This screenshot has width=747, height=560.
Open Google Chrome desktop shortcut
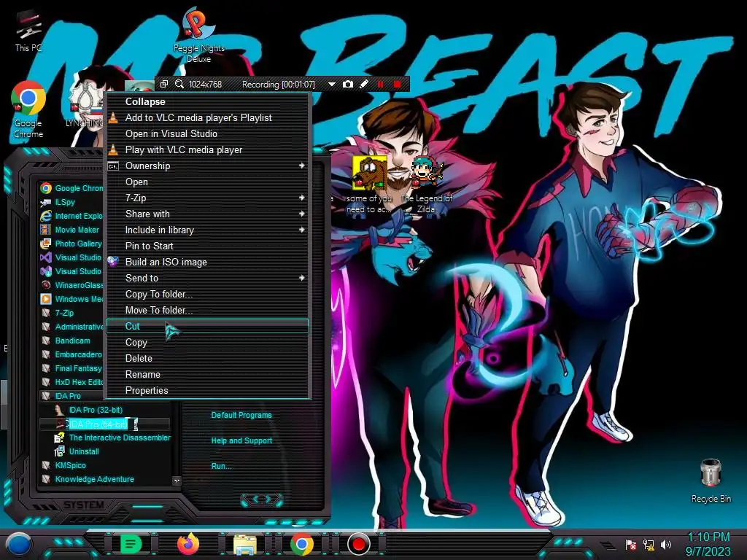coord(28,111)
